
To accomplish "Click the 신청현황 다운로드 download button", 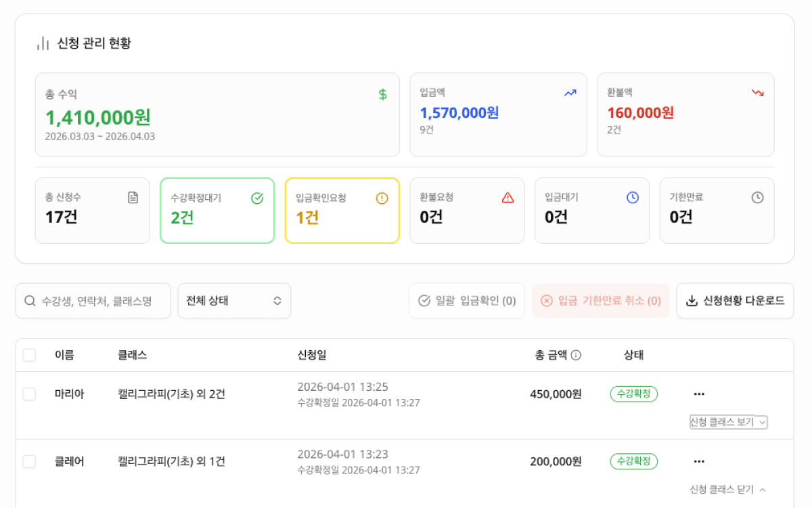I will click(735, 300).
